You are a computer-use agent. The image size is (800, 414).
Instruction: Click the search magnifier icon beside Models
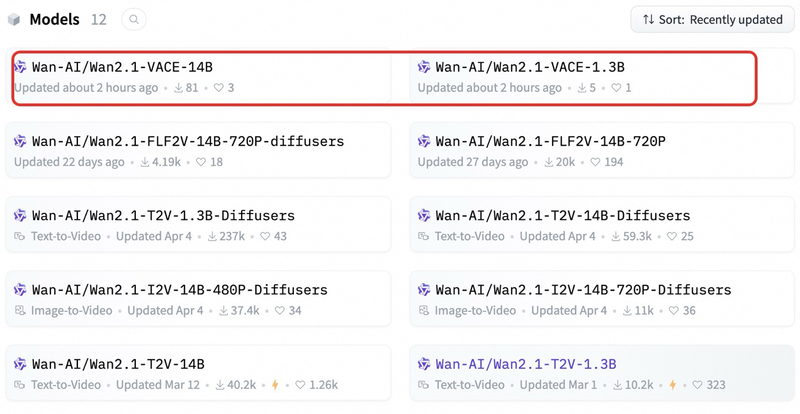tap(133, 19)
